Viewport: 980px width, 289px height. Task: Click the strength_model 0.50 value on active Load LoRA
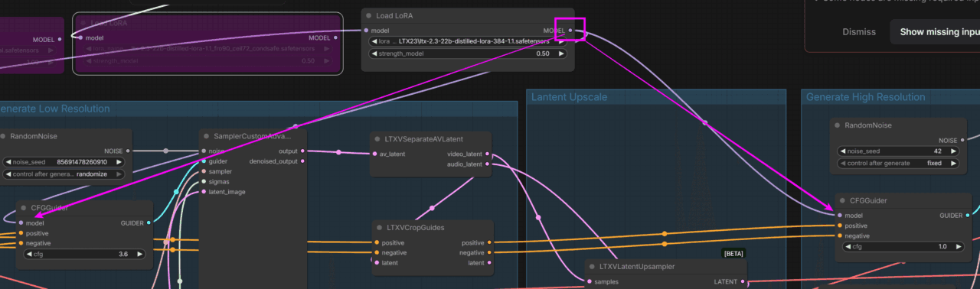pos(543,54)
